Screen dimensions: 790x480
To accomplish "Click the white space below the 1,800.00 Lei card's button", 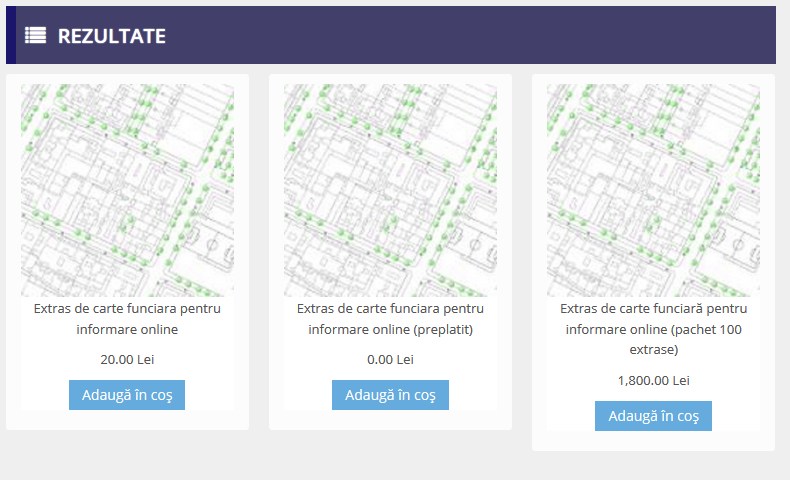I will 653,441.
